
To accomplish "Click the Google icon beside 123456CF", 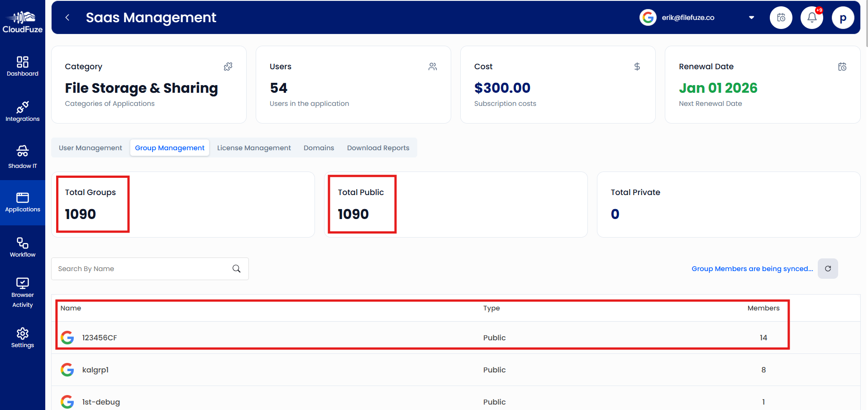I will pyautogui.click(x=67, y=337).
